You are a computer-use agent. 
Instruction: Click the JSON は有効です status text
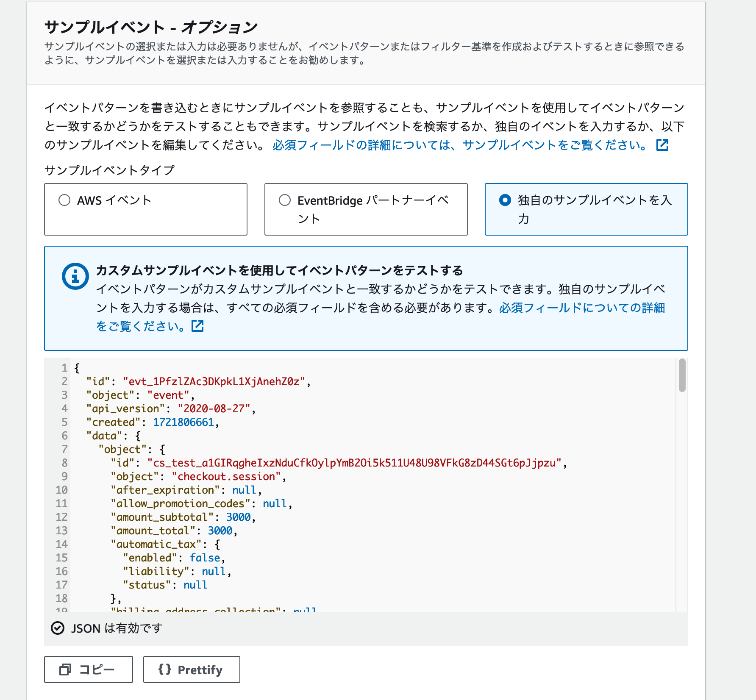coord(117,628)
